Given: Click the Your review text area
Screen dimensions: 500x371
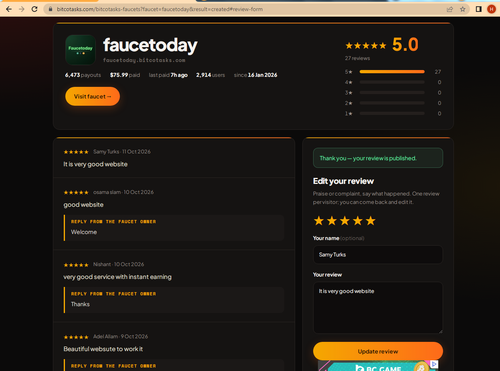Looking at the screenshot, I should (378, 308).
